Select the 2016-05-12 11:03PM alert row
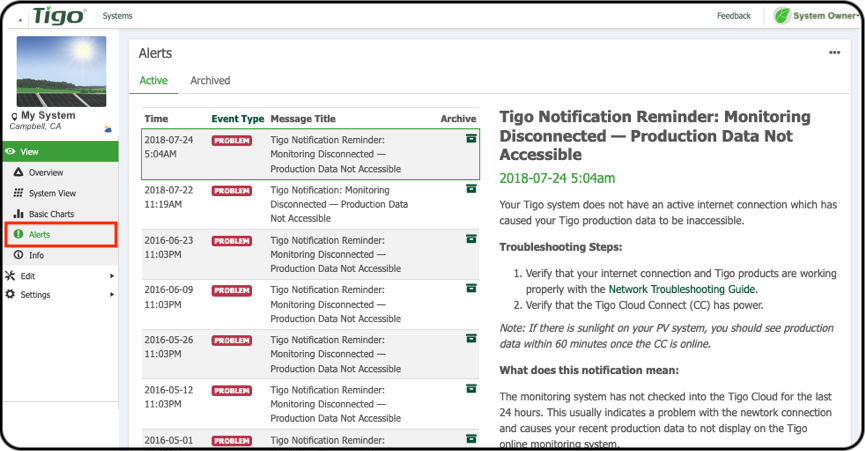865x451 pixels. (x=311, y=404)
